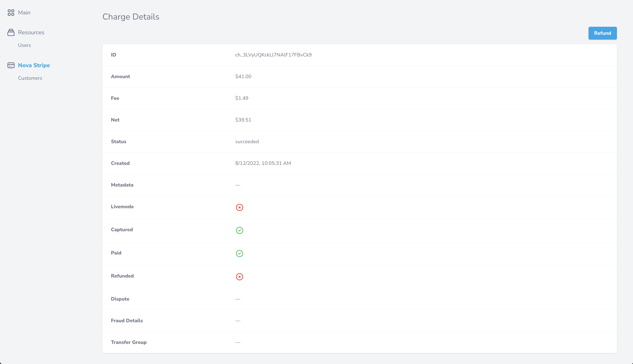Viewport: 633px width, 364px height.
Task: Click the Main dashboard grid icon
Action: (x=11, y=13)
